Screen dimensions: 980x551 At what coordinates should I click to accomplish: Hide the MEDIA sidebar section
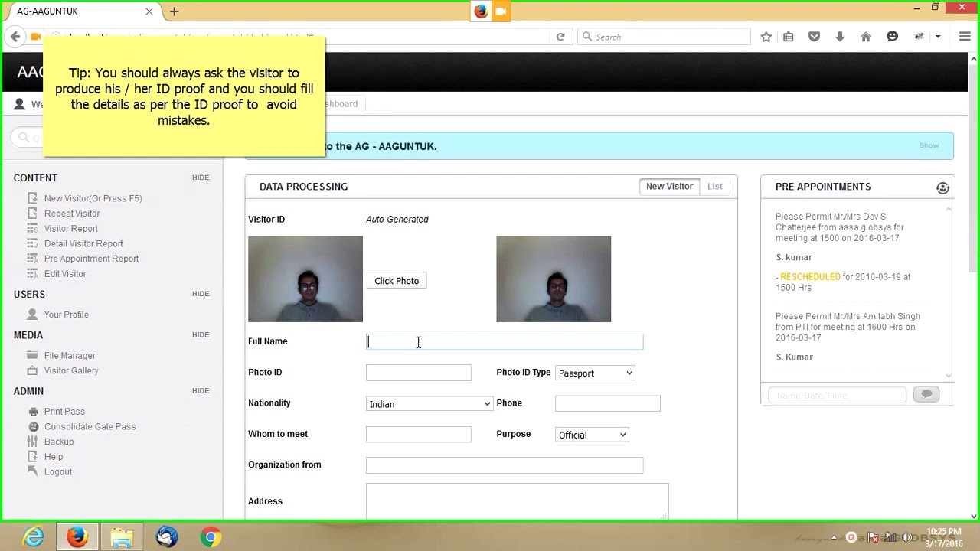[x=201, y=334]
